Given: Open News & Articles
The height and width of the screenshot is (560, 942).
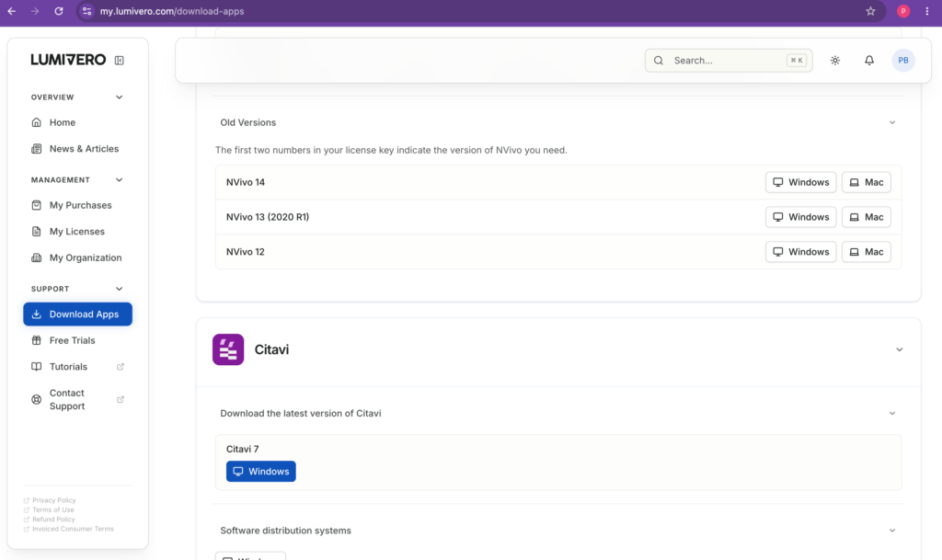Looking at the screenshot, I should (77, 149).
